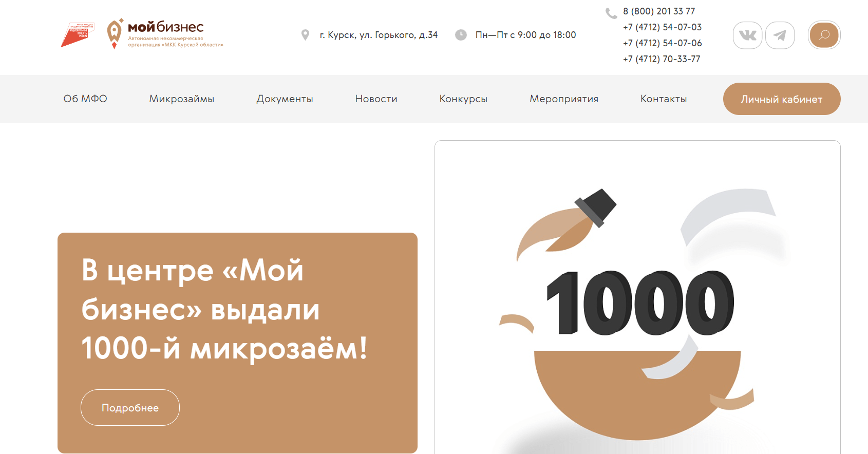Image resolution: width=868 pixels, height=454 pixels.
Task: Click the Мой бизнес logo
Action: point(165,34)
